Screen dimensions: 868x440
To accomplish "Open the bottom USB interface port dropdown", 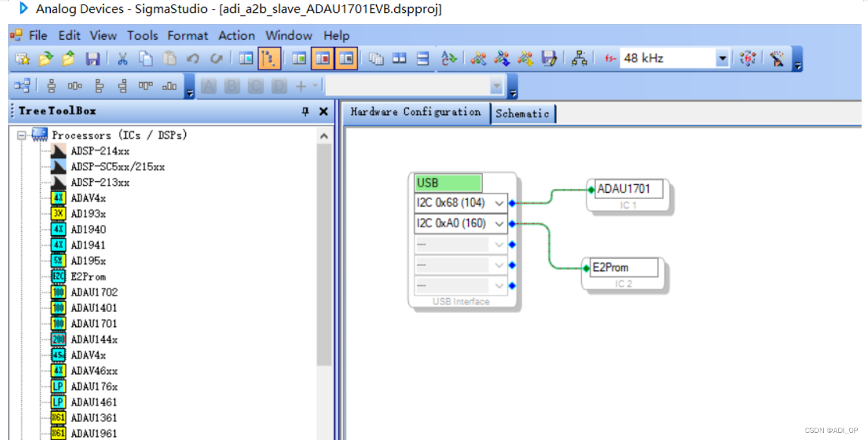I will tap(500, 285).
